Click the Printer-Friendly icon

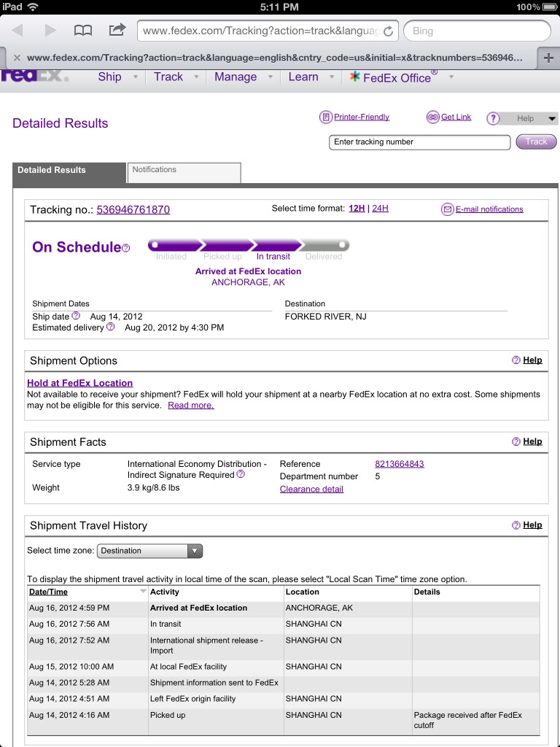click(x=326, y=117)
